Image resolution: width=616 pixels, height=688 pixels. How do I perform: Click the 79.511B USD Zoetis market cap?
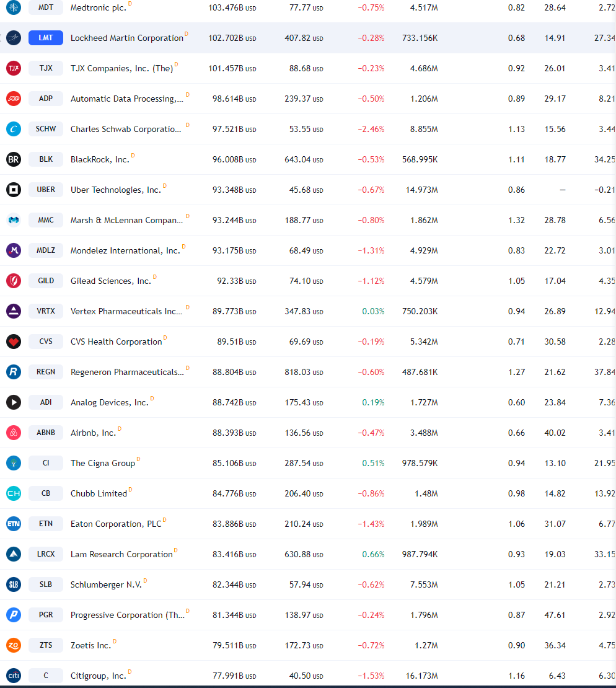(x=234, y=645)
